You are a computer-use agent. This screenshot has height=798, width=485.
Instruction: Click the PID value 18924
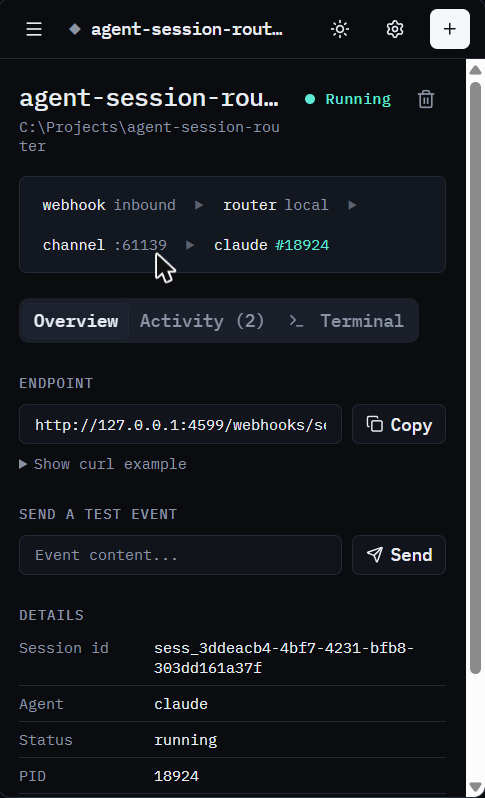[x=176, y=776]
